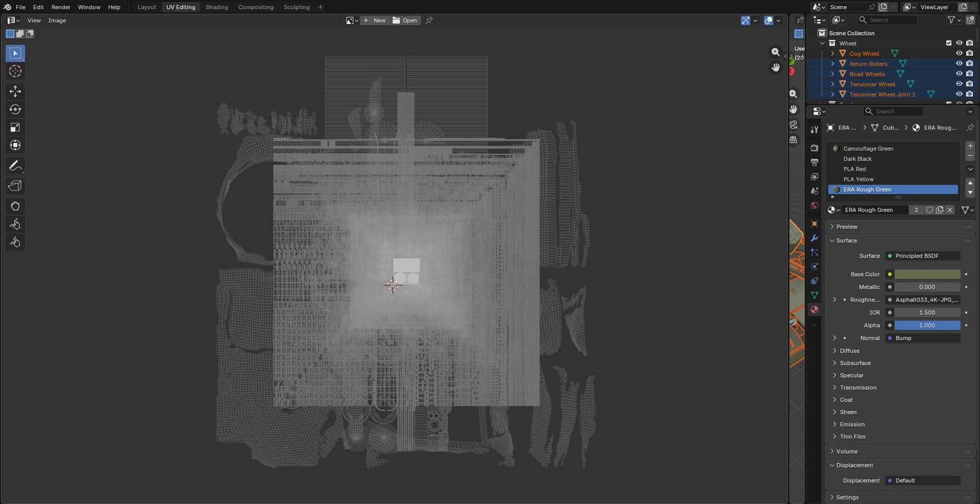Add a material slot with plus button
980x504 pixels.
pyautogui.click(x=970, y=146)
